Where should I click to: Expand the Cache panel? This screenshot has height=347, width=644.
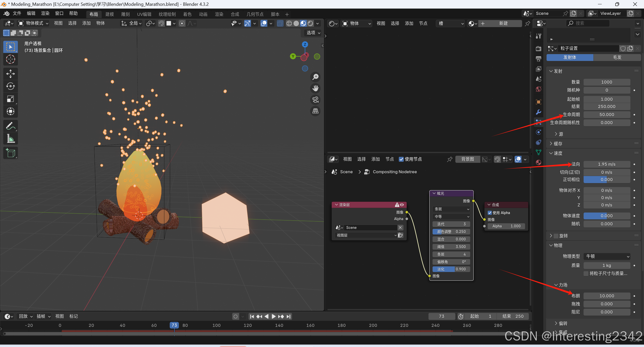(558, 144)
